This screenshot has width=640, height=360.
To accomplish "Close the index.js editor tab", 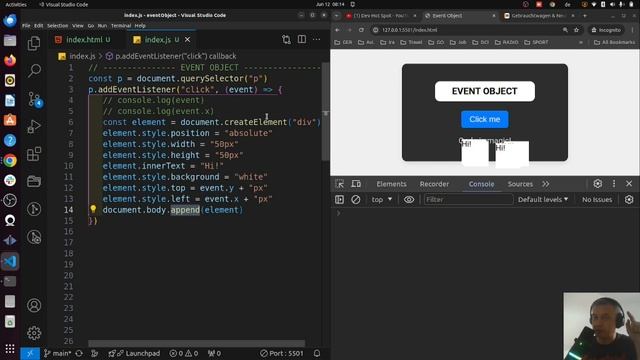I will tap(187, 40).
